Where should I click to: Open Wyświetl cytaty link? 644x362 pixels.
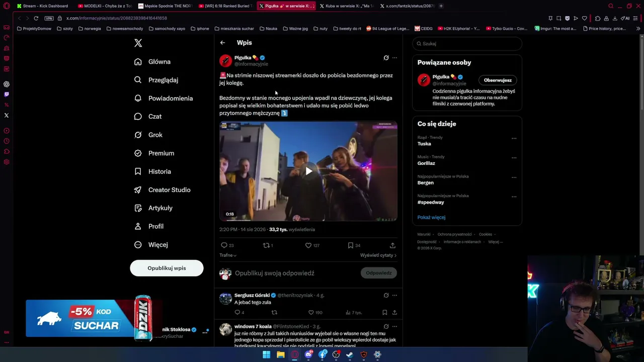pyautogui.click(x=378, y=255)
